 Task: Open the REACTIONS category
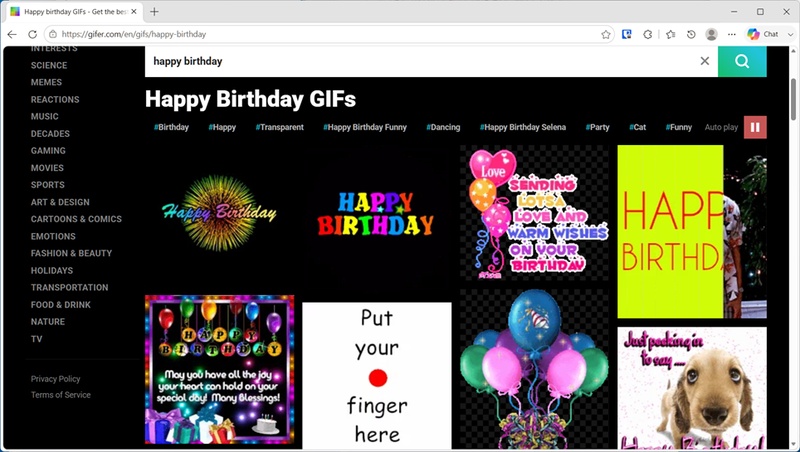55,99
